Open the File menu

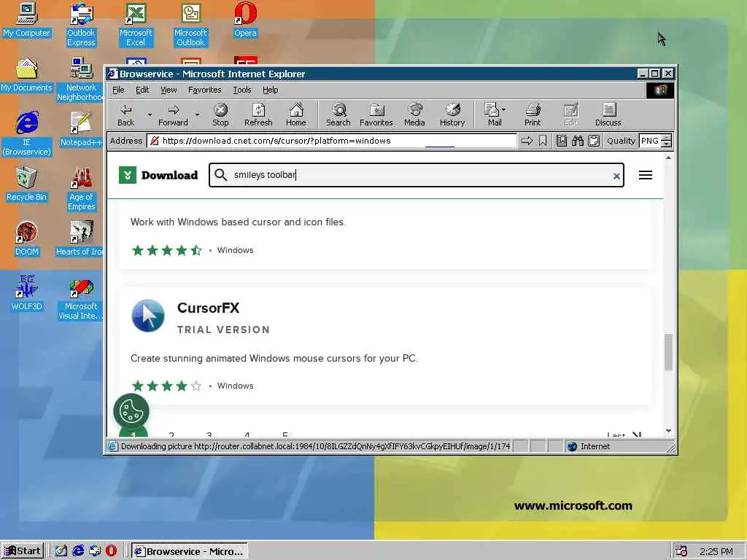coord(118,90)
